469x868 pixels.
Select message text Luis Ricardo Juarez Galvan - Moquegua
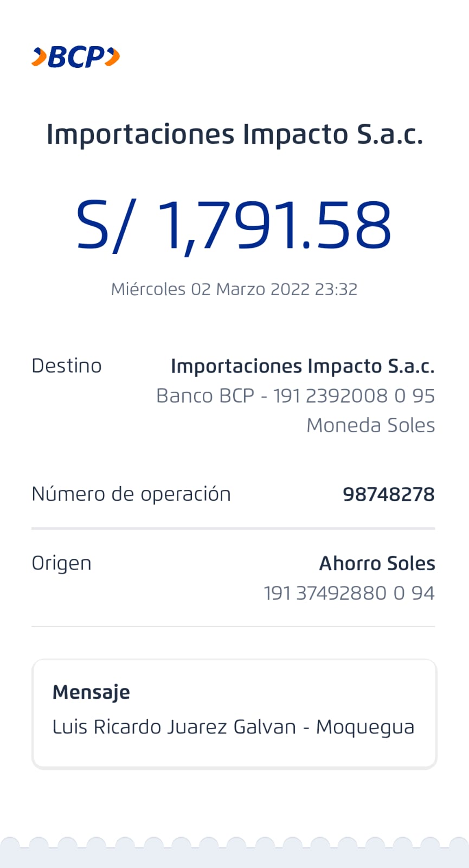coord(233,727)
